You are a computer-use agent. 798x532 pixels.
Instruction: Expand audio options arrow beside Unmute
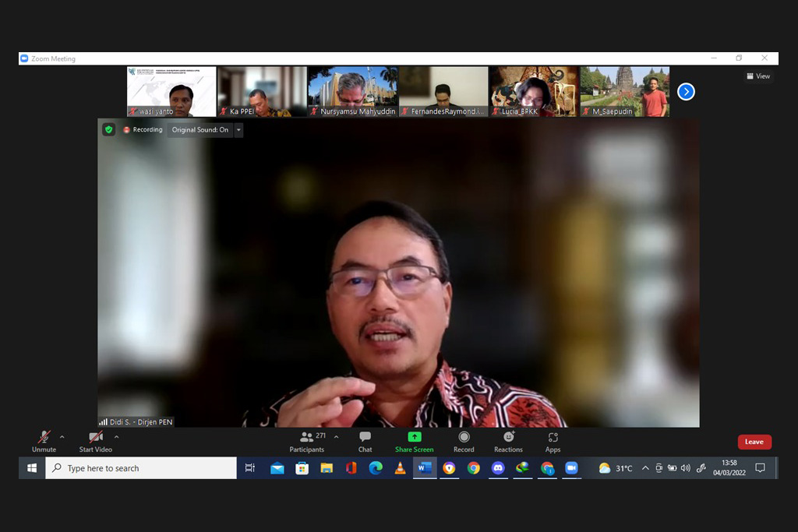pyautogui.click(x=62, y=437)
